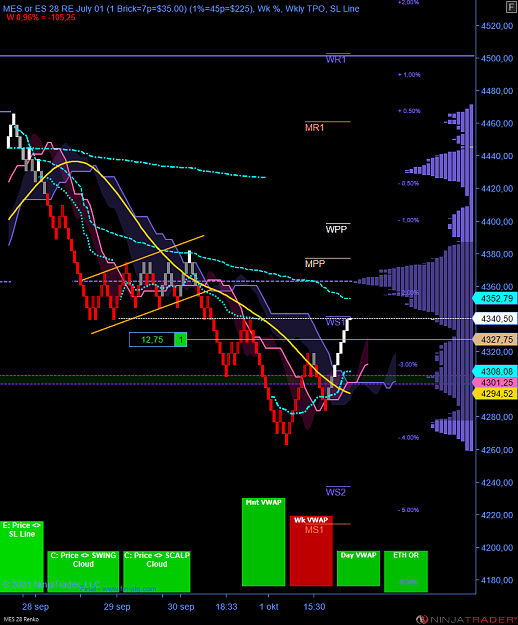Image resolution: width=518 pixels, height=625 pixels.
Task: Click the NinjaTrader logo at bottom right
Action: pos(467,619)
